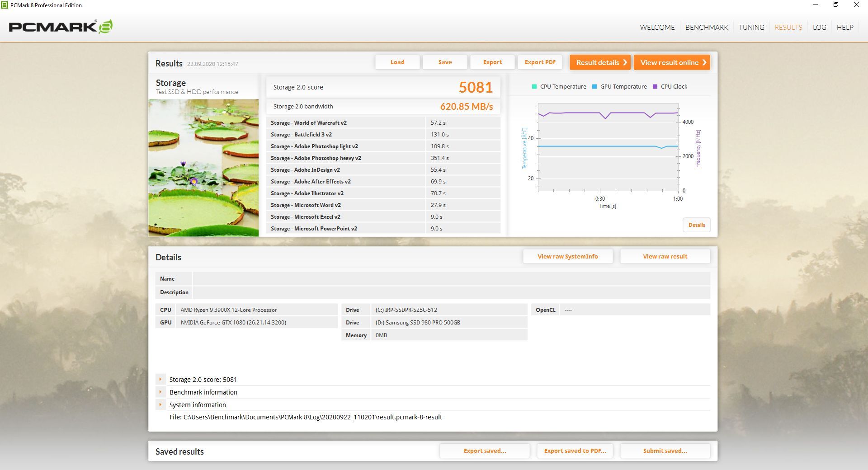The image size is (868, 470).
Task: Select the RESULTS tab
Action: [x=788, y=27]
